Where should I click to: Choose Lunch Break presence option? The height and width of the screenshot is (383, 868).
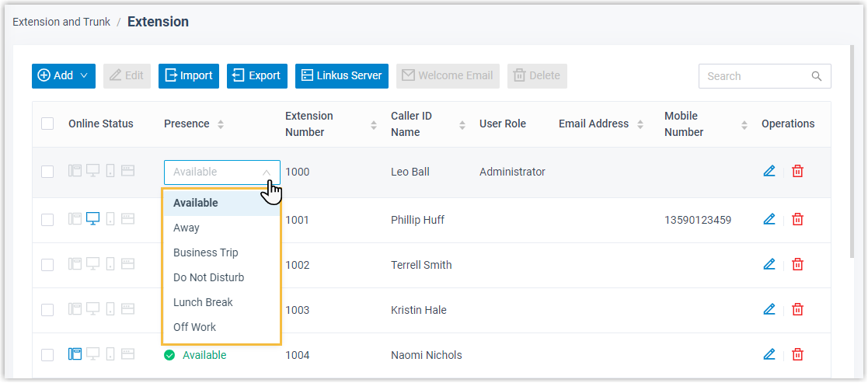pyautogui.click(x=221, y=302)
